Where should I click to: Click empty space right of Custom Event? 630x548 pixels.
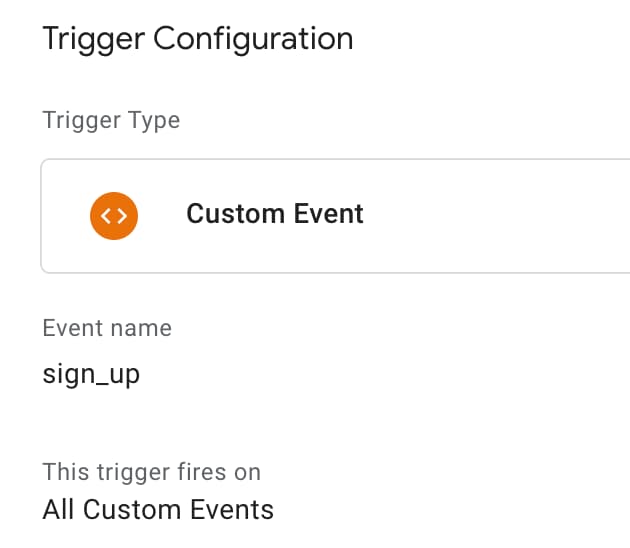pyautogui.click(x=500, y=215)
